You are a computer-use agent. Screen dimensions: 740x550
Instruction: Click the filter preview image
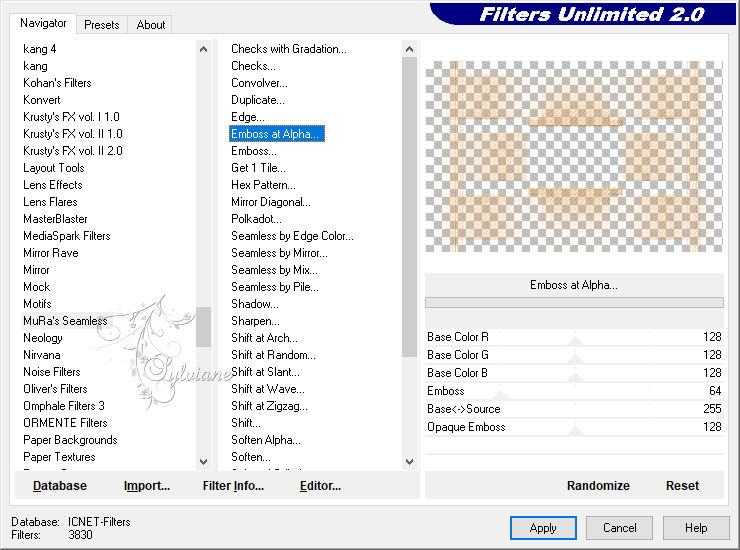click(x=574, y=156)
